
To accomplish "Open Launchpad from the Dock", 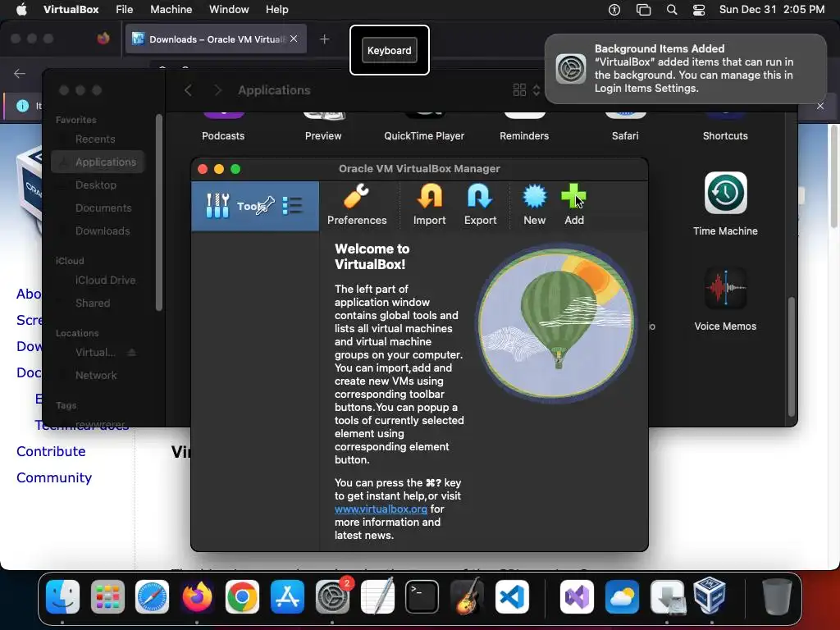I will [x=107, y=597].
